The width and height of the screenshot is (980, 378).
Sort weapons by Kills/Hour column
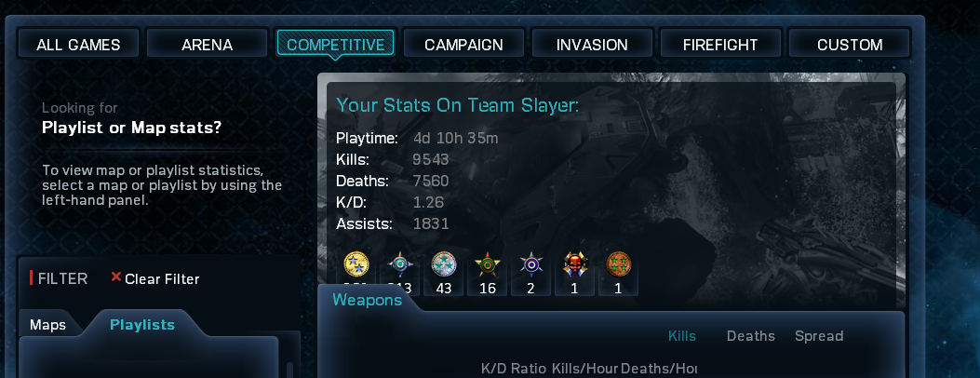tap(585, 369)
